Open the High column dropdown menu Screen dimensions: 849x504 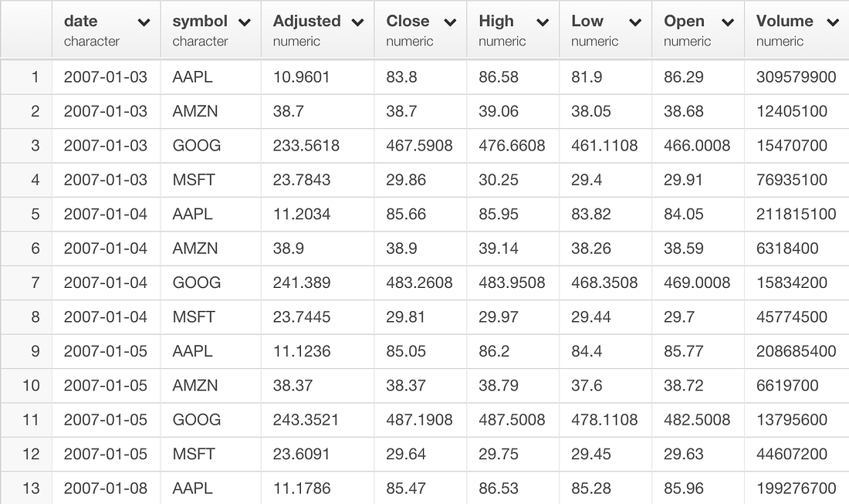541,22
